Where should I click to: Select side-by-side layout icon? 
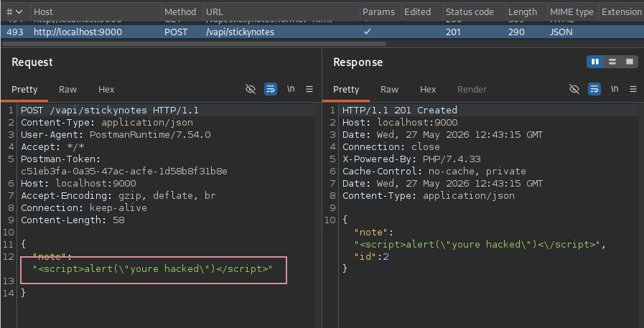coord(594,62)
